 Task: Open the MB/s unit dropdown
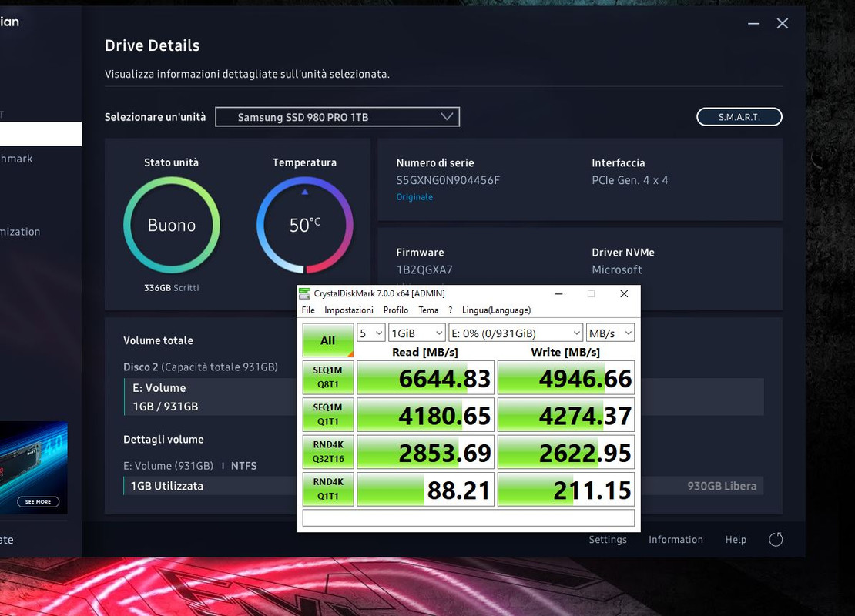pyautogui.click(x=610, y=333)
